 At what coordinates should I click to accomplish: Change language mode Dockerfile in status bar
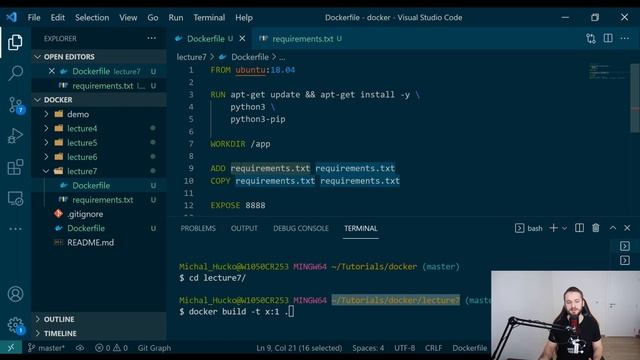point(469,348)
